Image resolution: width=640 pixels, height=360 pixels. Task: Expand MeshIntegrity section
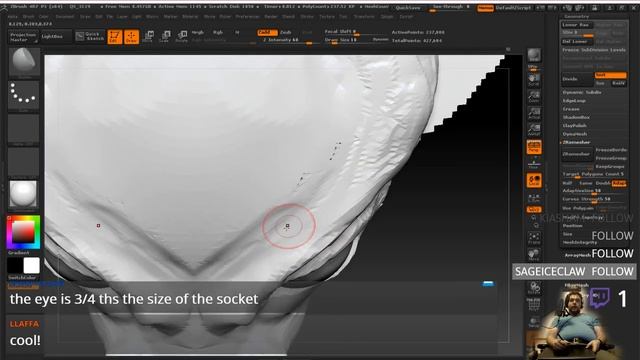[x=580, y=242]
